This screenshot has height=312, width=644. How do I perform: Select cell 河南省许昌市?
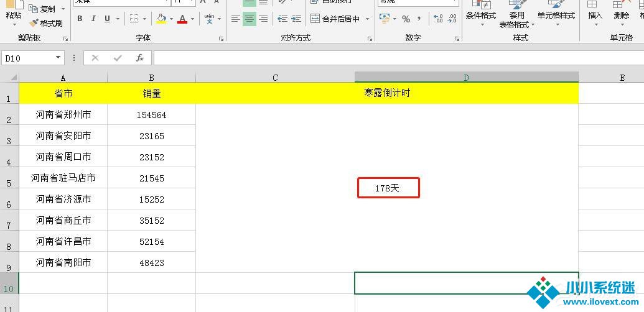tap(63, 241)
